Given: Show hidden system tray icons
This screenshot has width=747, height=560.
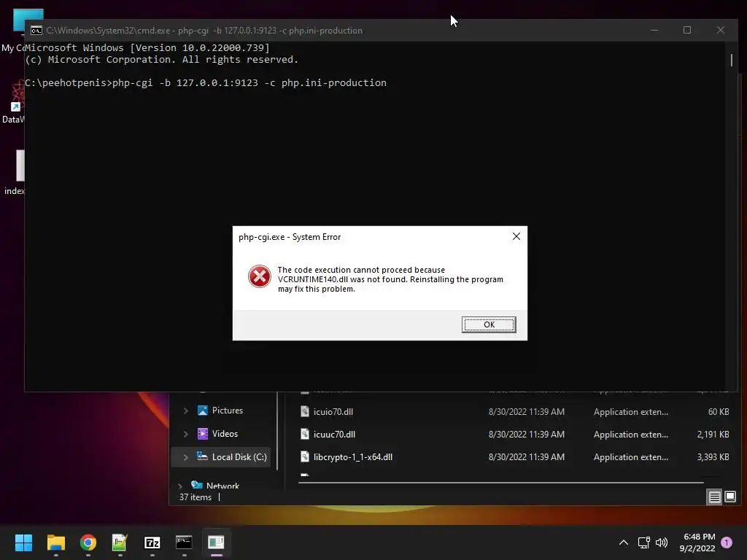Looking at the screenshot, I should click(x=623, y=542).
